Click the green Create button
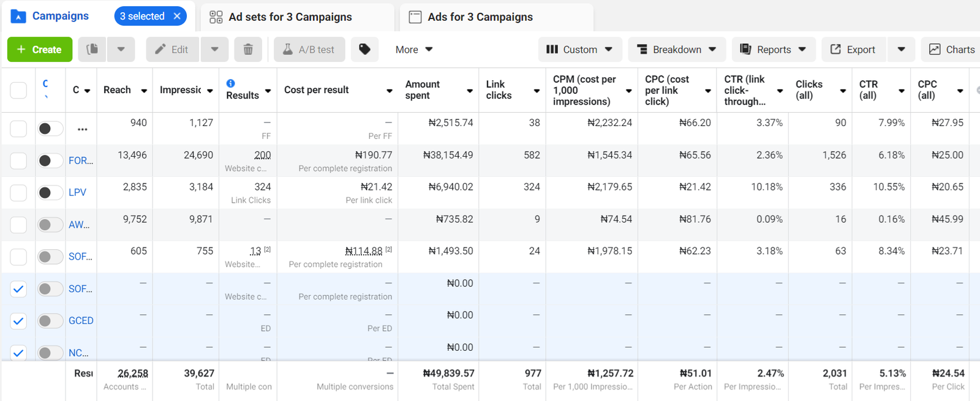 click(x=40, y=50)
